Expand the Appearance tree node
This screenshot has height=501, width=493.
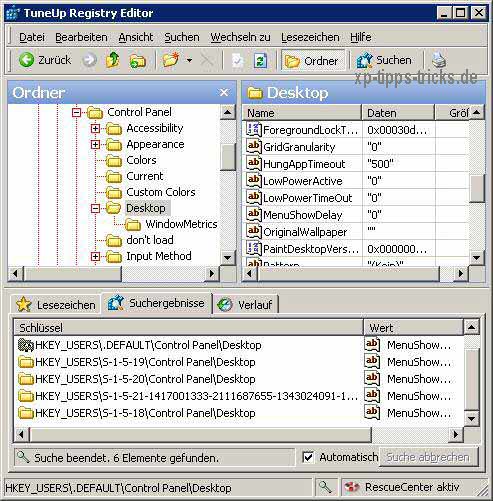(x=96, y=145)
